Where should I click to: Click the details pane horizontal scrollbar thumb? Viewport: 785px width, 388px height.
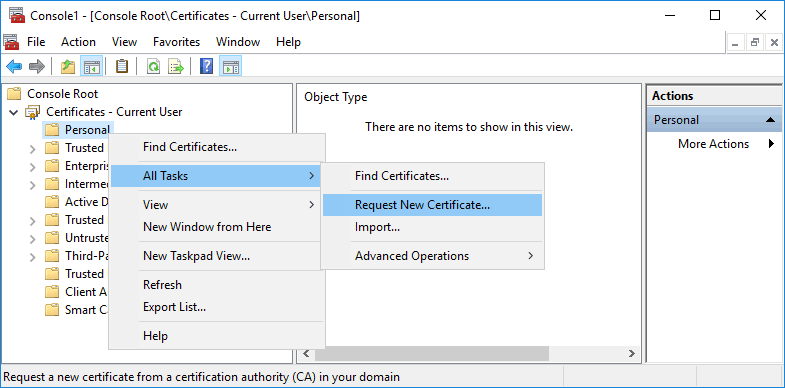tap(432, 353)
